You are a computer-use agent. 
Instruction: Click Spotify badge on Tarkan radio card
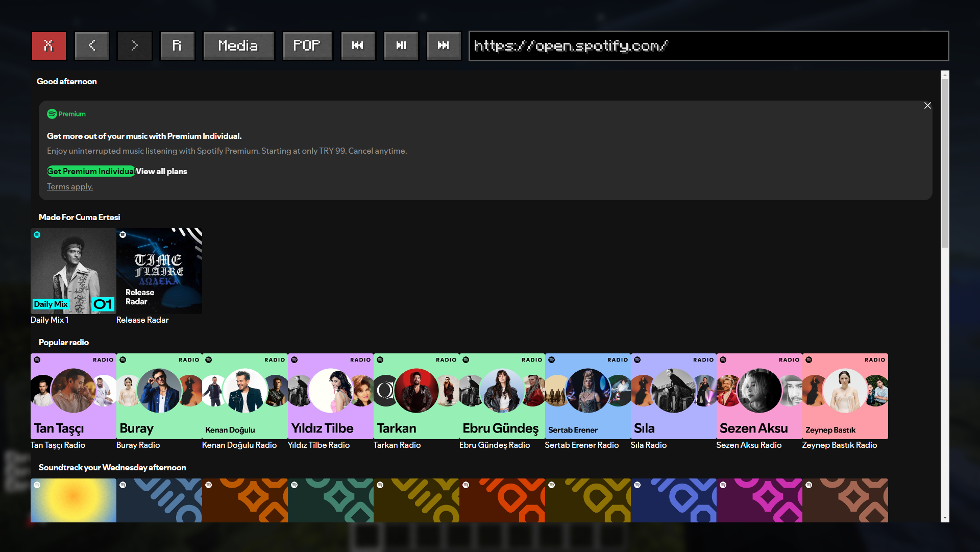pos(380,360)
